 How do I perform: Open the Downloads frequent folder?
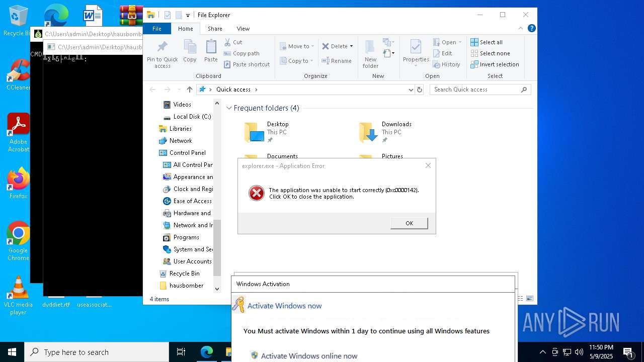point(385,132)
